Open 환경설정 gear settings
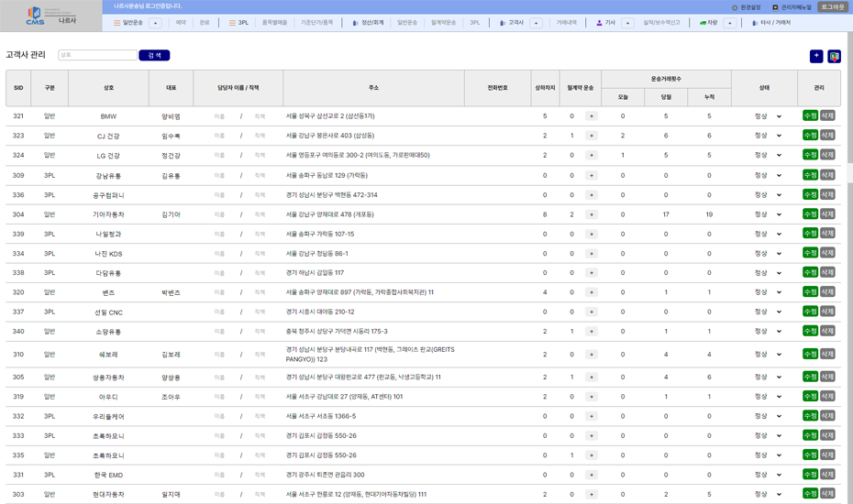The height and width of the screenshot is (504, 853). coord(746,7)
